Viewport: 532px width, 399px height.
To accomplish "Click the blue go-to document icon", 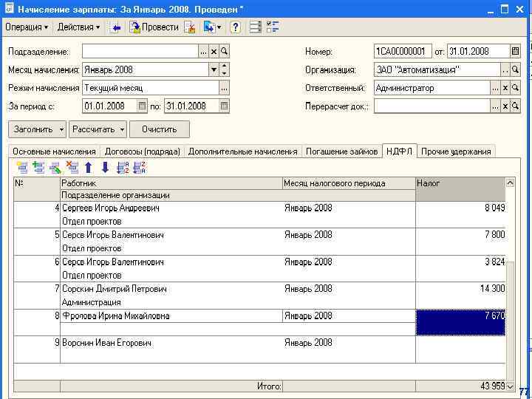I will pos(209,27).
